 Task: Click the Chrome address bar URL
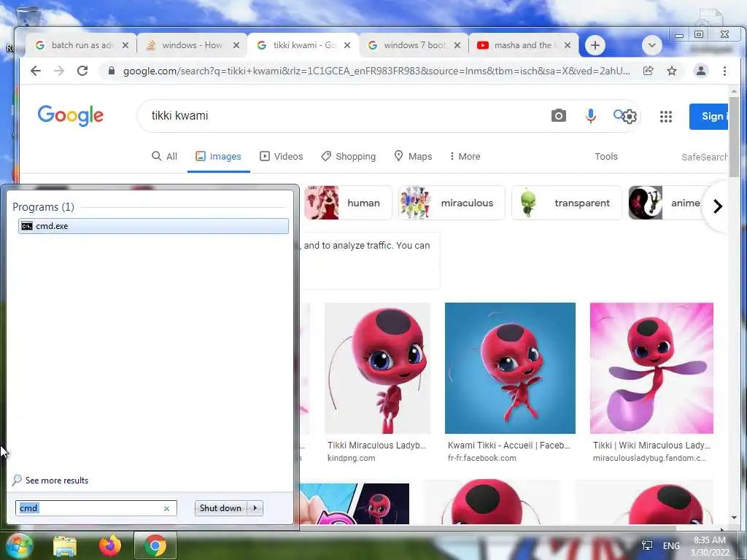click(x=376, y=71)
